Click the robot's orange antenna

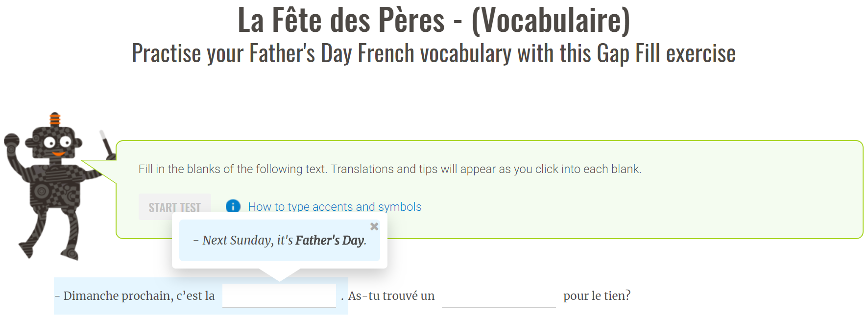55,119
